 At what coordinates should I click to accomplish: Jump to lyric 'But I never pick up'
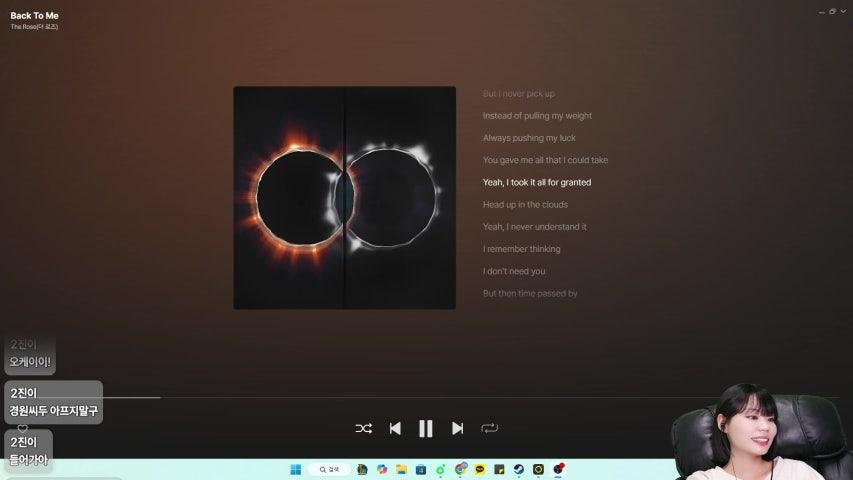point(518,94)
